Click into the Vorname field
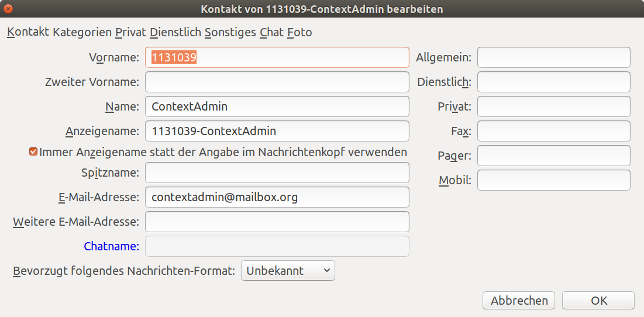Viewport: 644px width, 317px height. [x=277, y=57]
